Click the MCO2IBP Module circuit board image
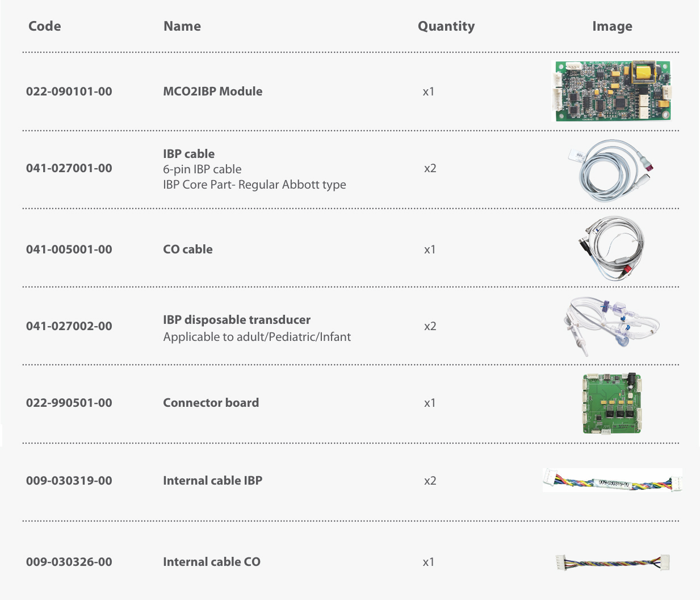 pos(611,91)
